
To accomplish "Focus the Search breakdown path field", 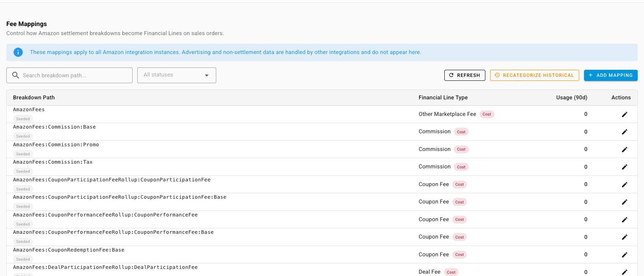I will (x=69, y=75).
